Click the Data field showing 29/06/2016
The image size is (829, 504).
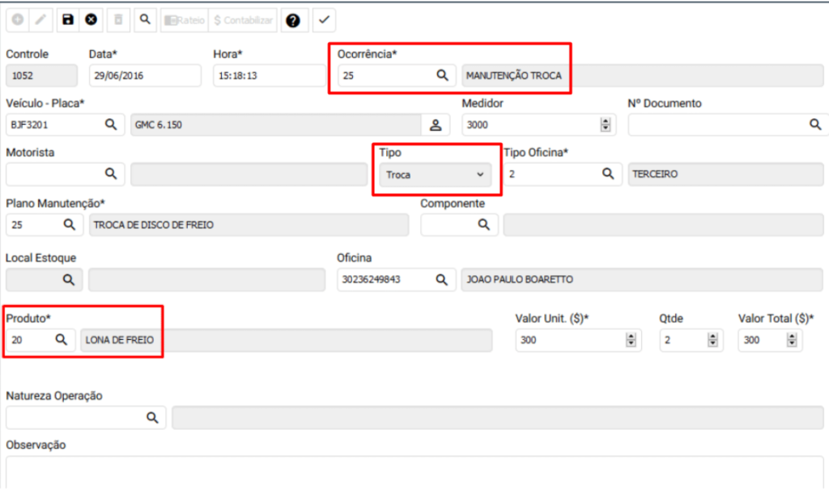[x=144, y=75]
